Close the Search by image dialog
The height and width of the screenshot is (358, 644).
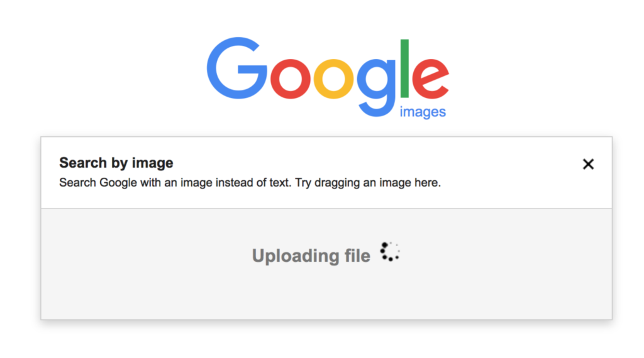pyautogui.click(x=588, y=164)
